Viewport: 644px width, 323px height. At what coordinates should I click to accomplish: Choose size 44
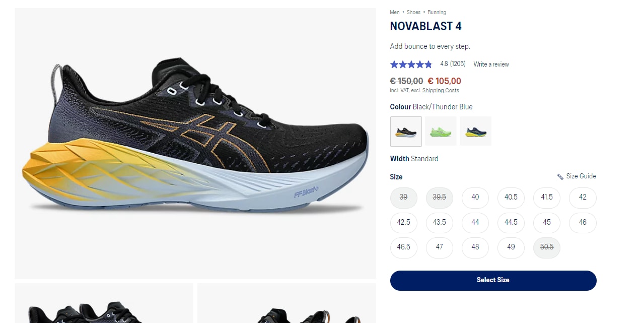coord(475,223)
